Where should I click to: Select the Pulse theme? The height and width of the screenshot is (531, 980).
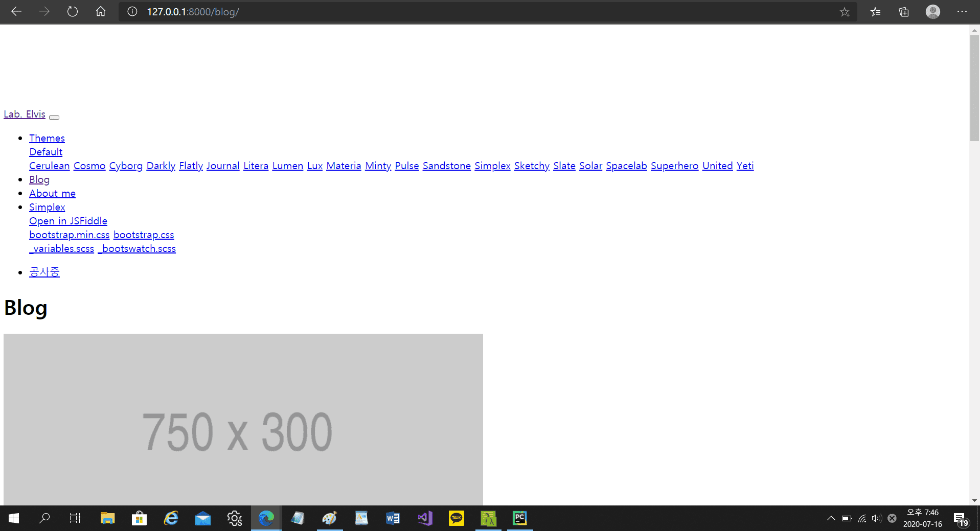click(407, 166)
